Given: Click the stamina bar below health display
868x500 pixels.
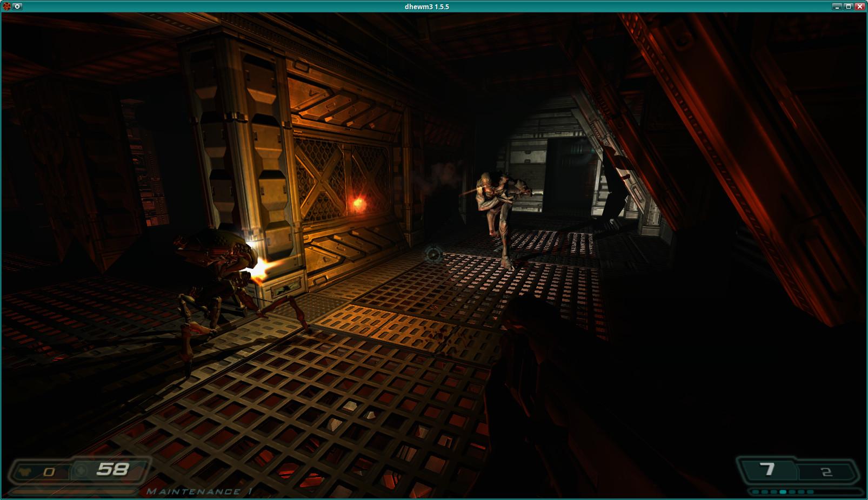Looking at the screenshot, I should point(74,491).
